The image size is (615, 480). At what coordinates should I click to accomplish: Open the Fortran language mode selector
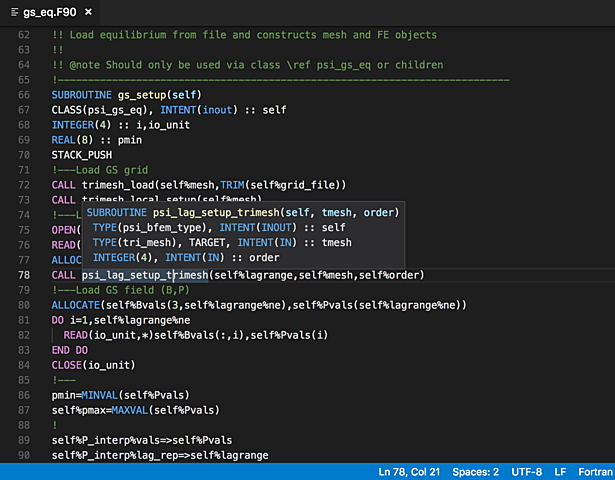click(x=595, y=472)
